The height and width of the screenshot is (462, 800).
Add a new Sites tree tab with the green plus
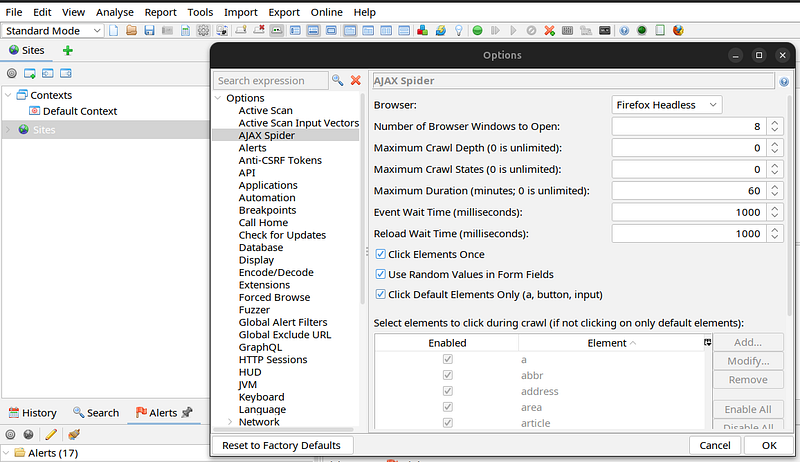coord(67,50)
